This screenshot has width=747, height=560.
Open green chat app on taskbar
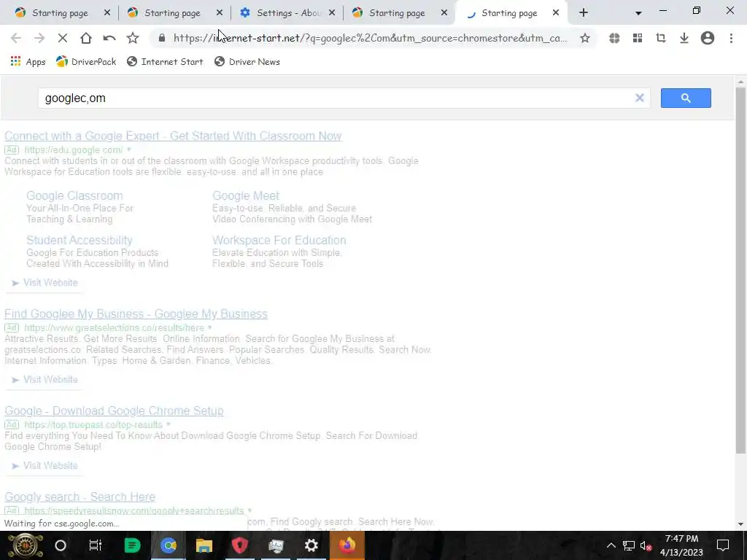pos(132,545)
